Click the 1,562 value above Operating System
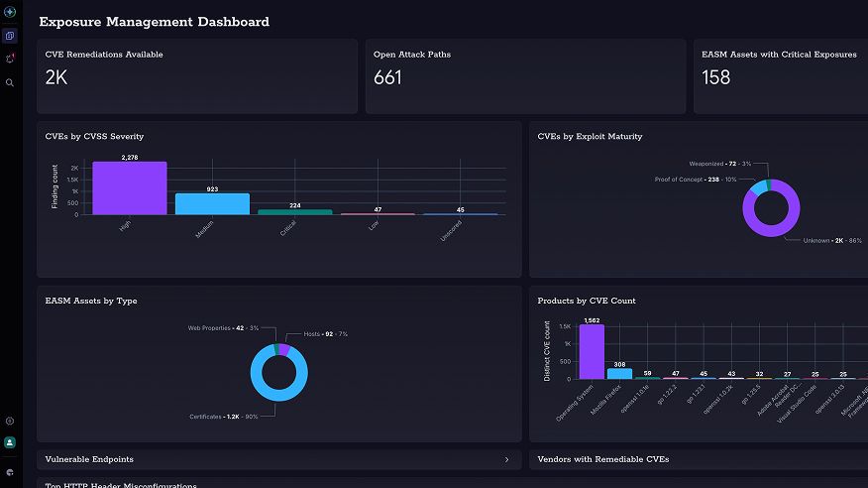Viewport: 868px width, 488px height. tap(592, 320)
